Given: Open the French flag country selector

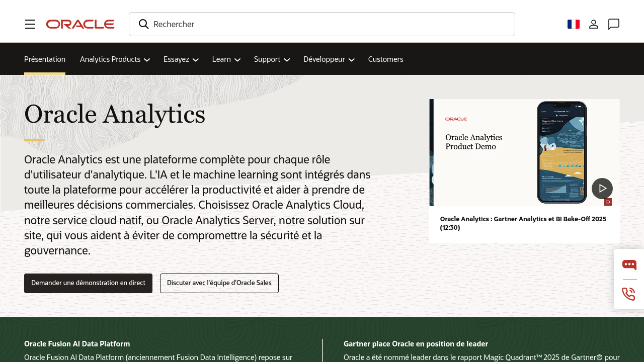Looking at the screenshot, I should coord(574,24).
